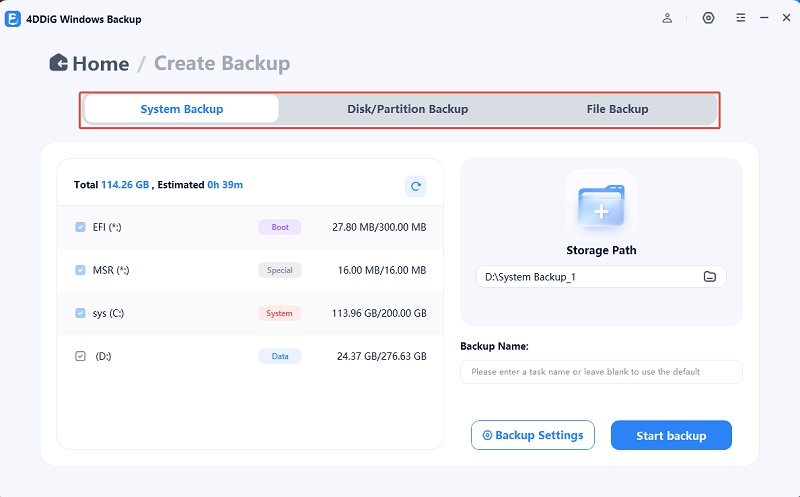The image size is (800, 497).
Task: Click the 24.37 GB/276.63 GB size text
Action: pos(382,356)
